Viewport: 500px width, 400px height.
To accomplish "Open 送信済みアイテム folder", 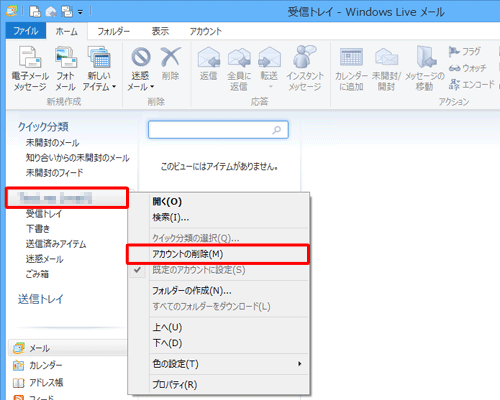I will [x=56, y=244].
